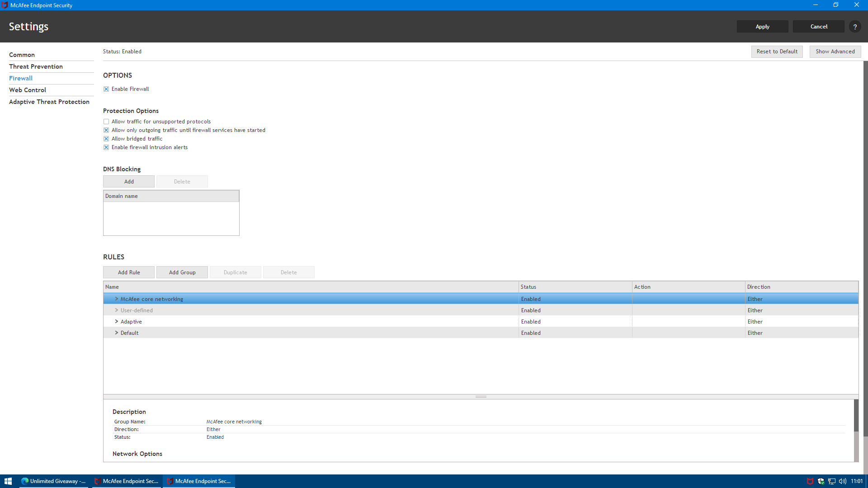The width and height of the screenshot is (868, 488).
Task: Click the volume speaker tray icon
Action: (x=842, y=481)
